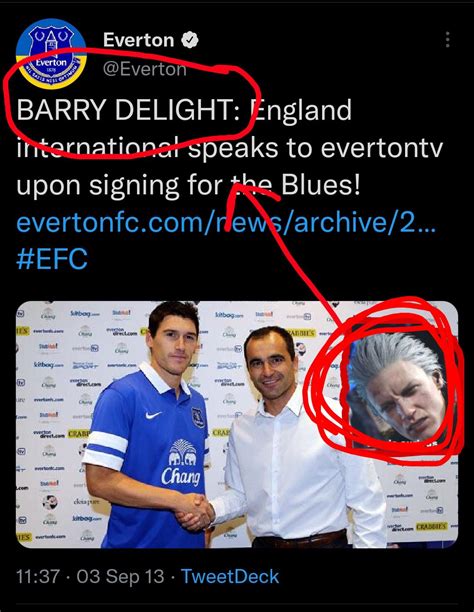
Task: Follow the evertonfc.com news archive link
Action: 226,222
